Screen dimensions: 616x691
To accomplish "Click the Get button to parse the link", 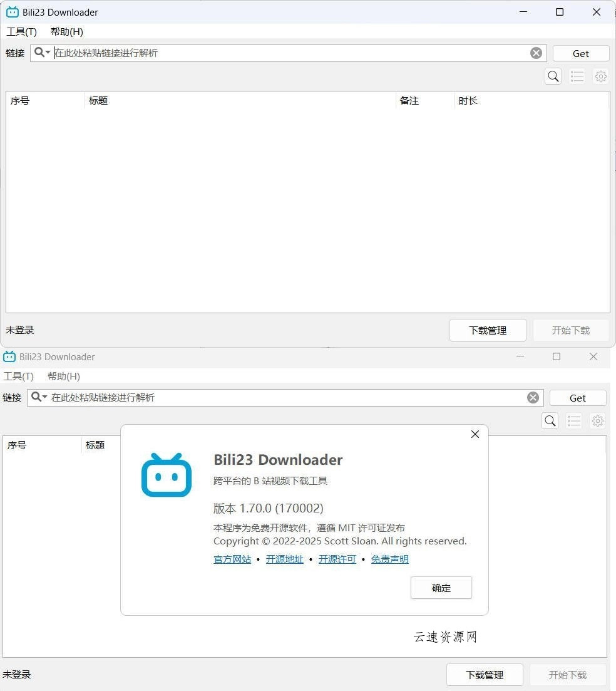I will (580, 53).
